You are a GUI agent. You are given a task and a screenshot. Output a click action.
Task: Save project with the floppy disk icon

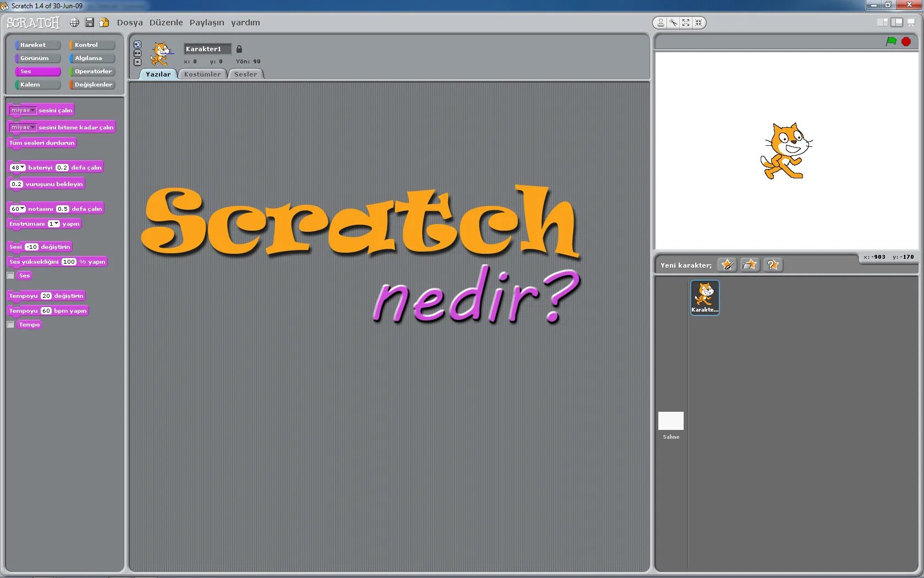point(90,23)
